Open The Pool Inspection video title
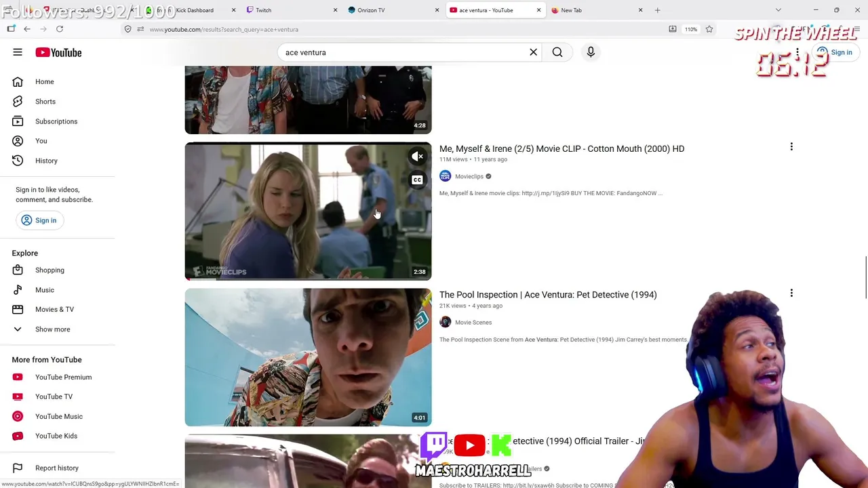Image resolution: width=868 pixels, height=488 pixels. click(548, 295)
